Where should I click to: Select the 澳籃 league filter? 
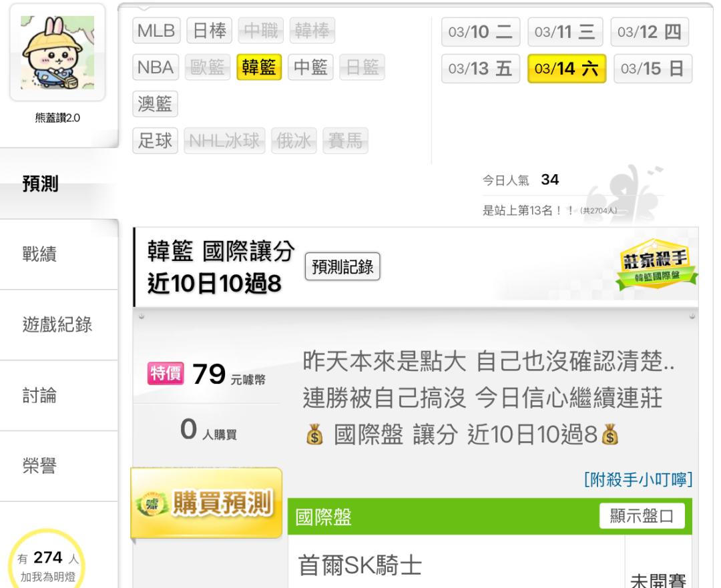pyautogui.click(x=155, y=104)
